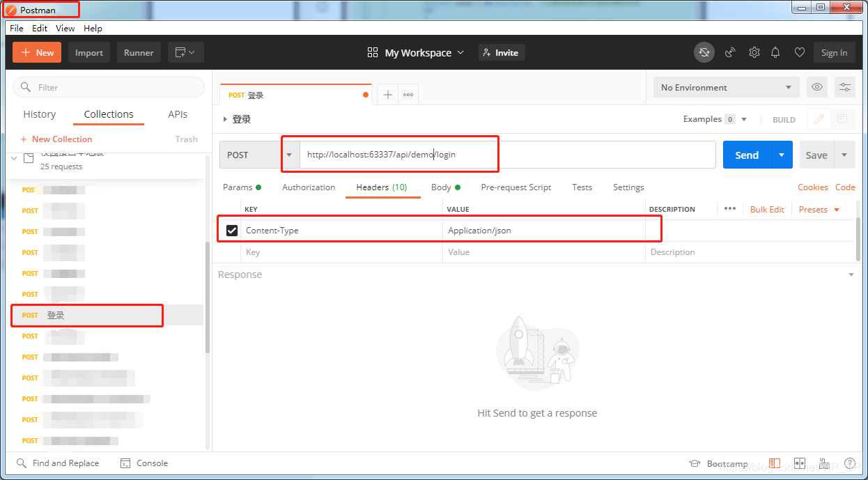868x480 pixels.
Task: Click the Save button
Action: (816, 155)
